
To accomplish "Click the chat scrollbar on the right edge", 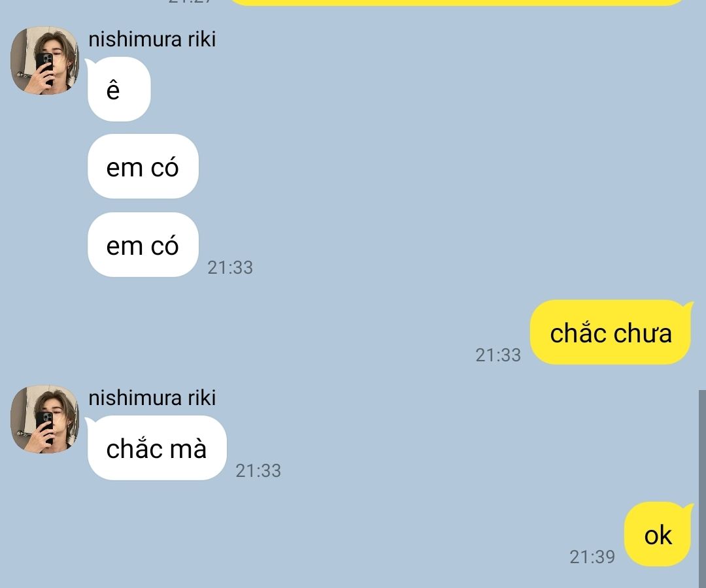I will pos(702,489).
